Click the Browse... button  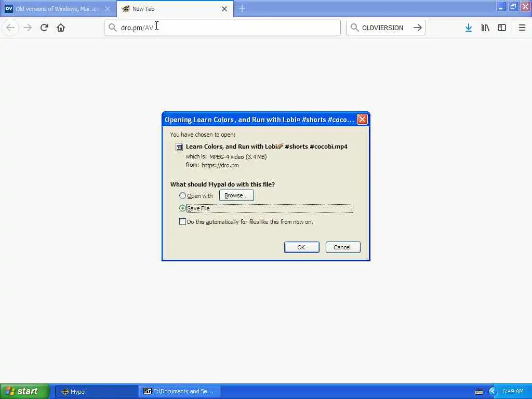point(236,195)
